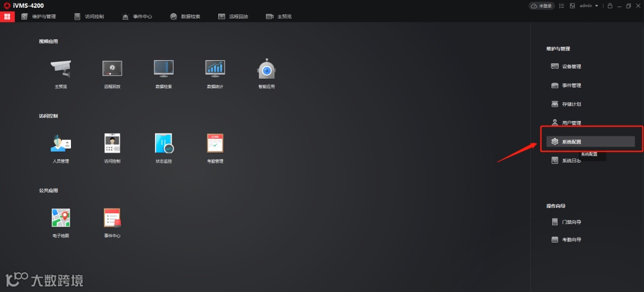This screenshot has height=292, width=644.
Task: Switch to the 访问控制 top tab
Action: click(89, 17)
